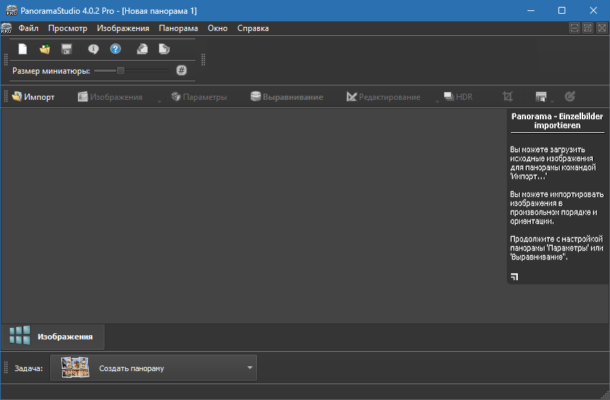Open the Справка menu
The height and width of the screenshot is (400, 610).
click(x=253, y=28)
